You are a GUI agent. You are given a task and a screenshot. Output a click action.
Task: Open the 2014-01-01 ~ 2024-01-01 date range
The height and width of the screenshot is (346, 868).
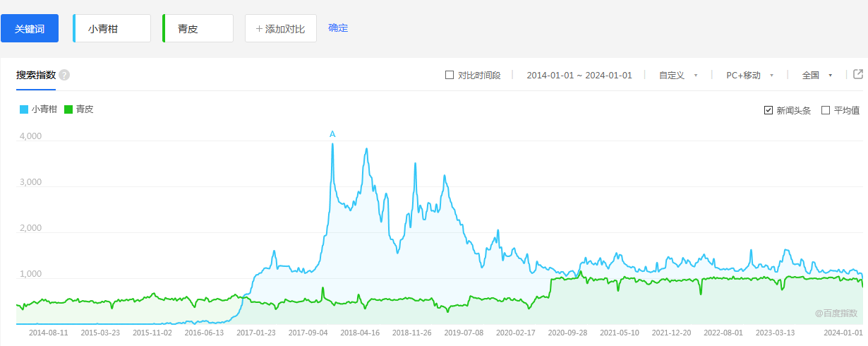(579, 75)
